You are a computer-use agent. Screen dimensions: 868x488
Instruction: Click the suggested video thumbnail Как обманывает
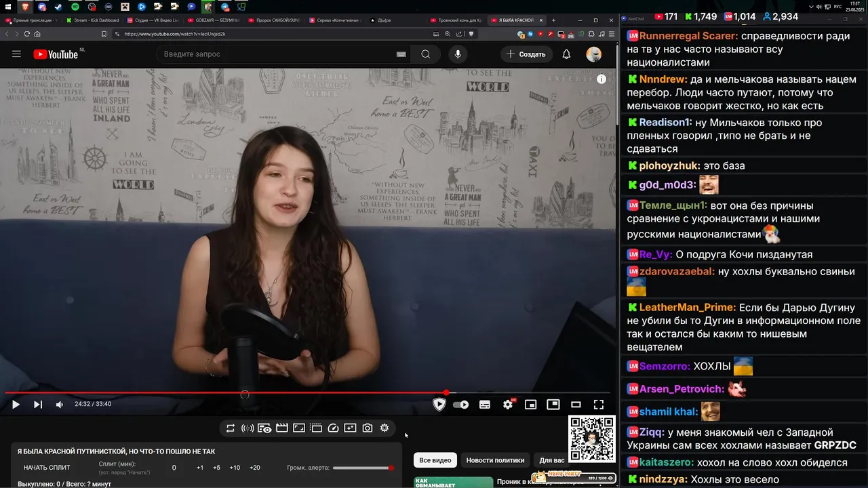tap(453, 482)
